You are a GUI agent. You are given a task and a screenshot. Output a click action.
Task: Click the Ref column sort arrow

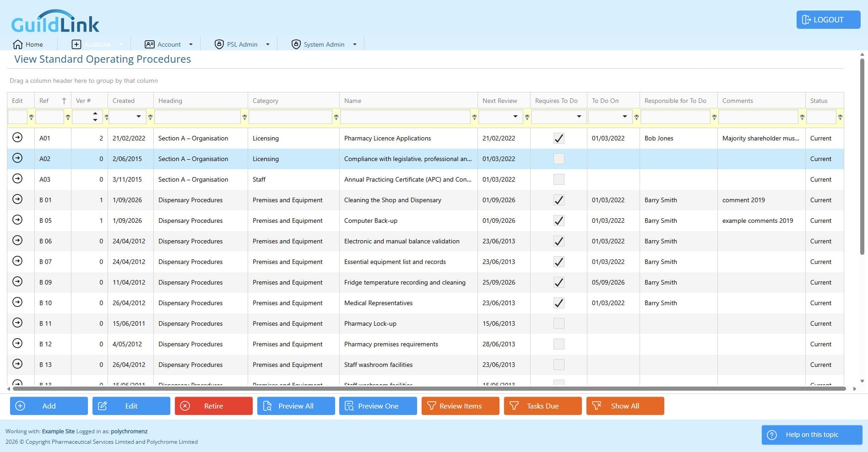(x=64, y=101)
